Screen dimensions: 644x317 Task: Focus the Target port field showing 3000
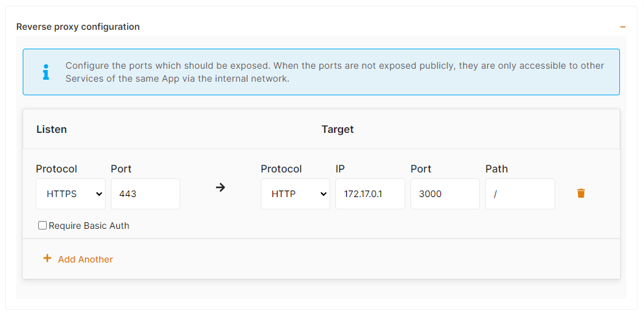(445, 194)
